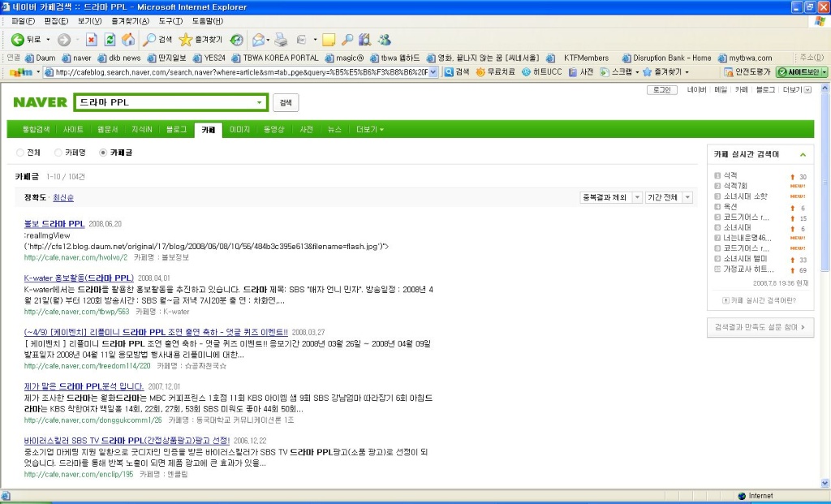Open the 즐겨찾기(A) menu

click(x=130, y=21)
